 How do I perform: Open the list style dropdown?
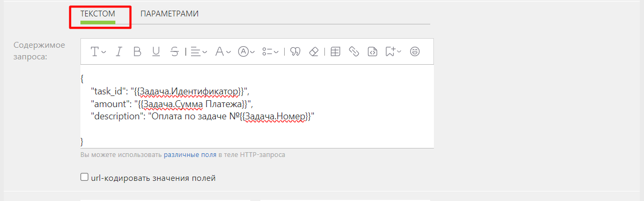pyautogui.click(x=270, y=51)
